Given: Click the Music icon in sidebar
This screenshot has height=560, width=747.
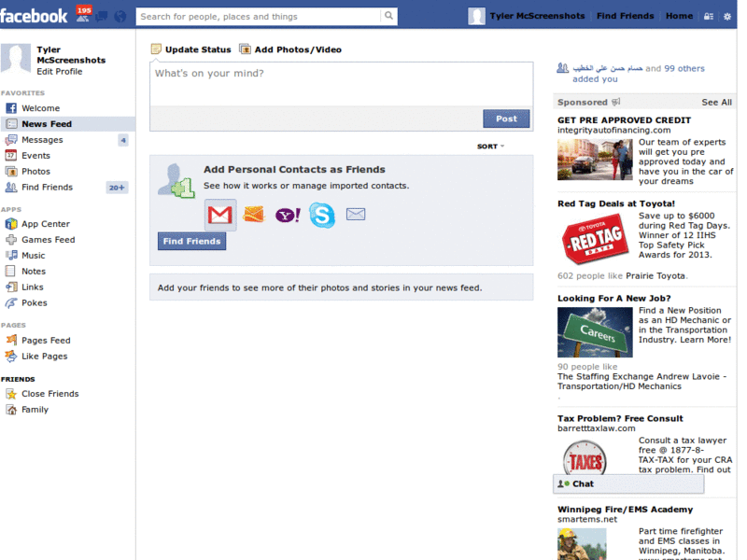Looking at the screenshot, I should [x=11, y=255].
